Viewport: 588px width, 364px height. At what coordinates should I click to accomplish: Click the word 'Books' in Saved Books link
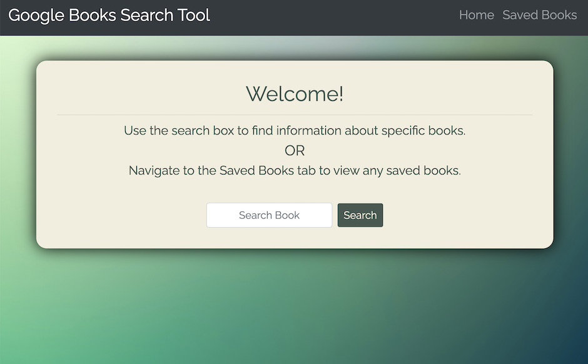(x=559, y=15)
